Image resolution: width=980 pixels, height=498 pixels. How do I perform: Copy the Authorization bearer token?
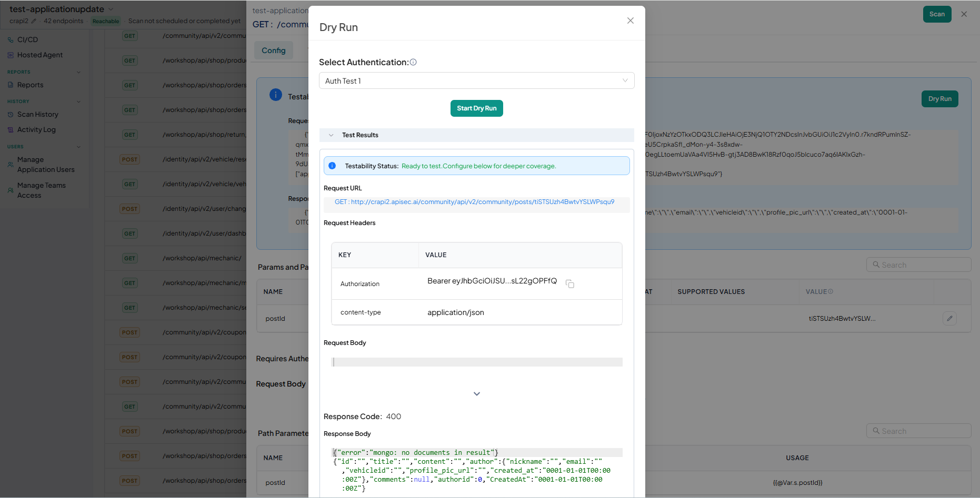tap(569, 283)
